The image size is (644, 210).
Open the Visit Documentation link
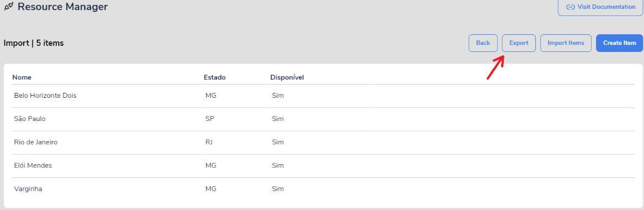(600, 7)
